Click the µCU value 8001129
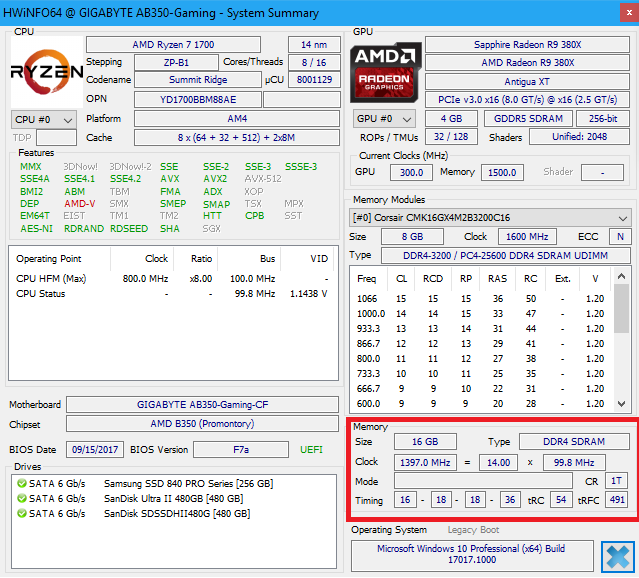639x578 pixels. (x=314, y=80)
